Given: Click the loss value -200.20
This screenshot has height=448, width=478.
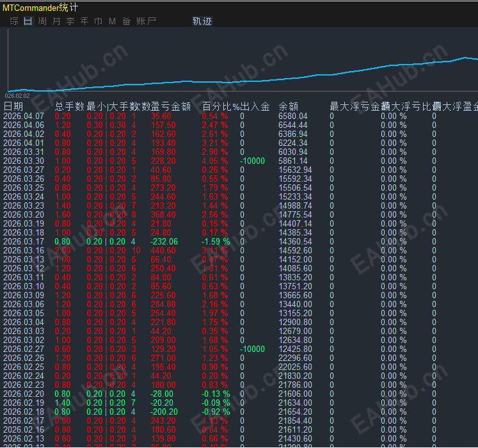Looking at the screenshot, I should coord(164,412).
